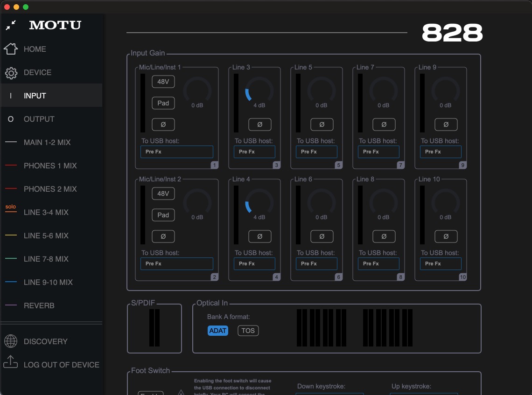
Task: Invert phase for Line 5
Action: click(x=322, y=125)
